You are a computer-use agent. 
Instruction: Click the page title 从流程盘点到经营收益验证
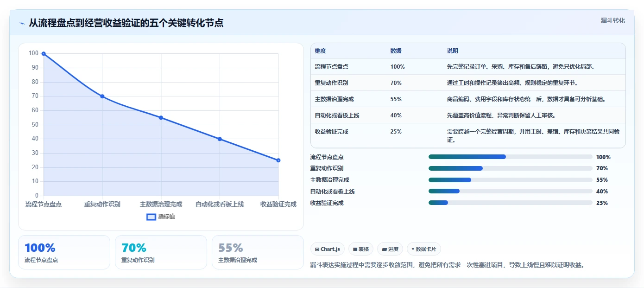(x=126, y=23)
